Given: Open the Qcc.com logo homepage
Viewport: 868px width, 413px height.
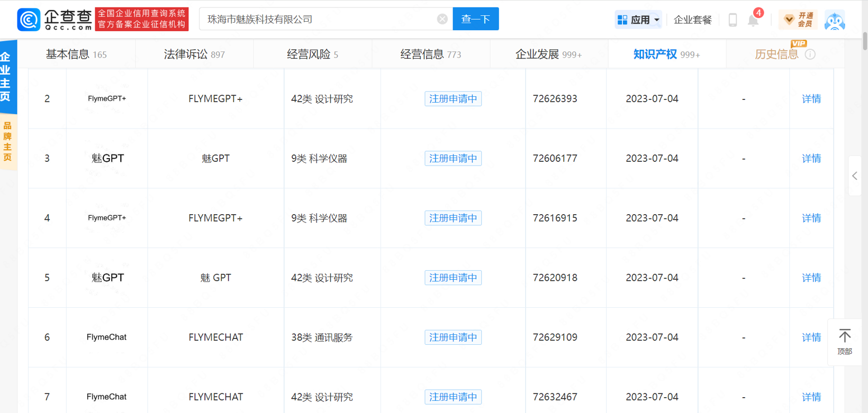Looking at the screenshot, I should [x=55, y=20].
